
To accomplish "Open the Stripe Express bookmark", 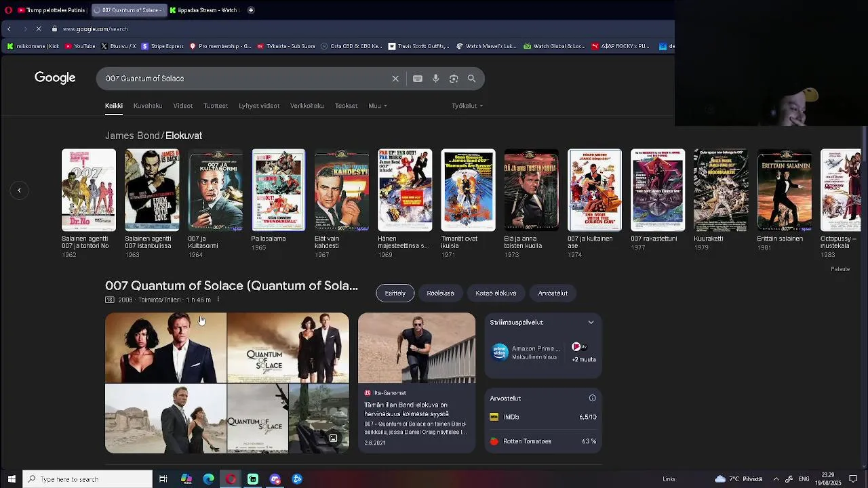I will click(x=161, y=47).
